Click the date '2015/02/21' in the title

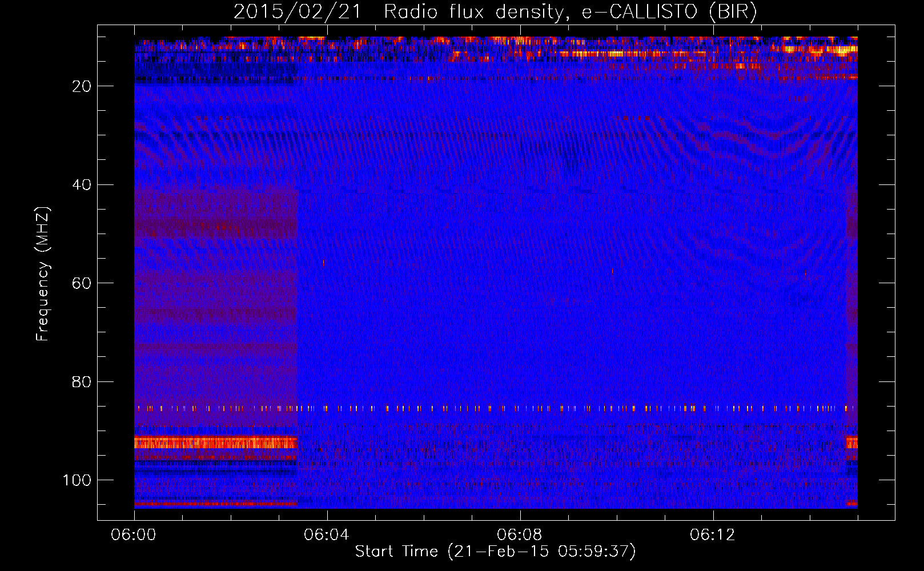click(x=297, y=11)
